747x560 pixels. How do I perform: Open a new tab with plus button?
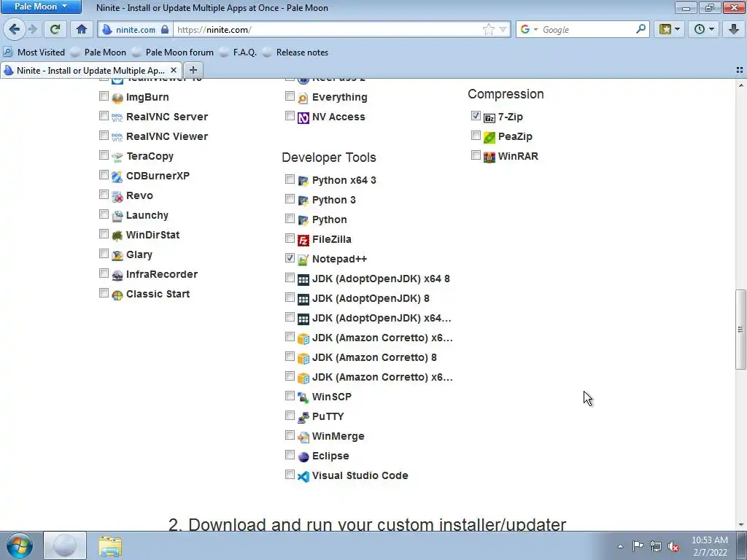[x=193, y=71]
